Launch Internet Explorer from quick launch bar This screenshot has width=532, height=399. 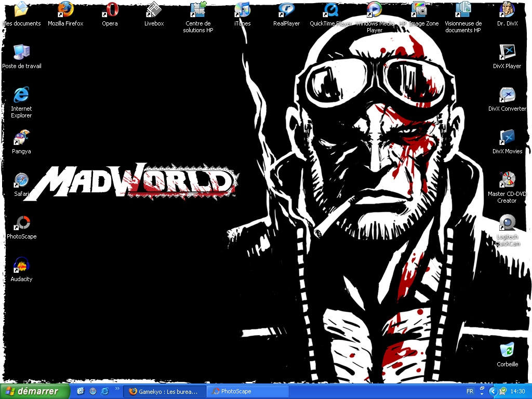pos(105,391)
